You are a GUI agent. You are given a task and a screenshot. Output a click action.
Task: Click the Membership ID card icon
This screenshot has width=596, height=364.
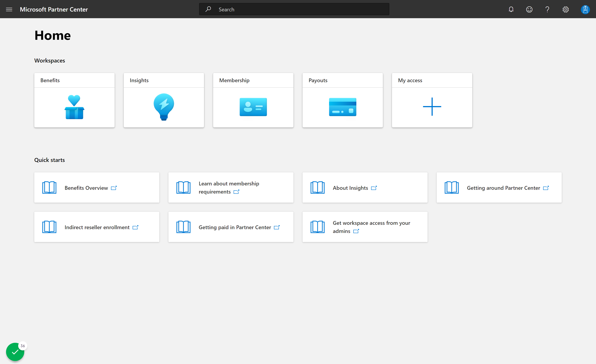click(253, 107)
